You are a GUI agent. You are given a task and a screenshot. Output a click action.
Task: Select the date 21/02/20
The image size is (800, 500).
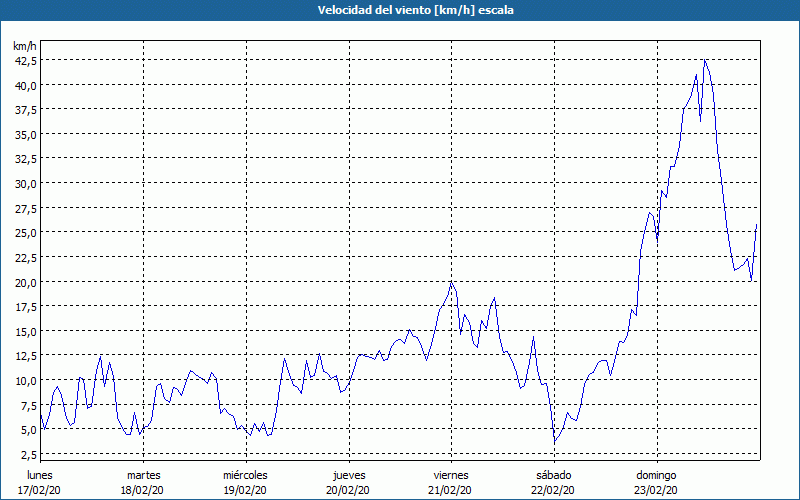[451, 490]
